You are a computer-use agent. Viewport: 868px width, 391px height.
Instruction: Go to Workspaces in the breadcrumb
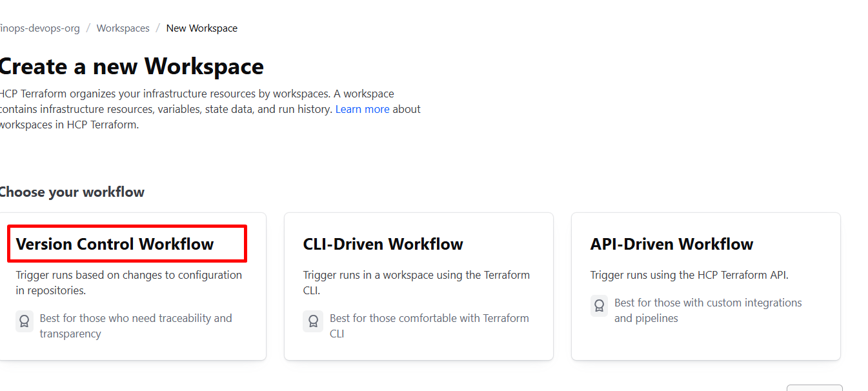[123, 28]
